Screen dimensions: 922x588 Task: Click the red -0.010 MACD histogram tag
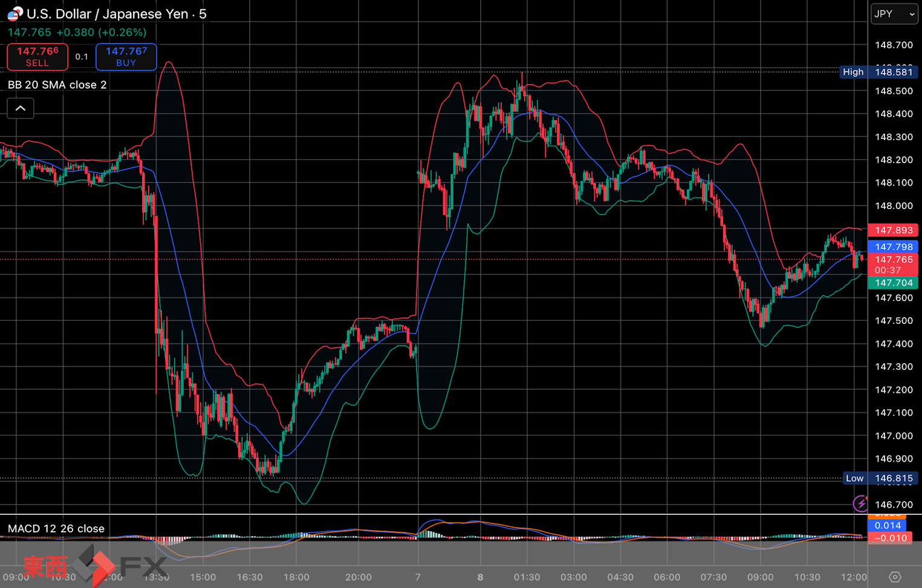(x=890, y=538)
